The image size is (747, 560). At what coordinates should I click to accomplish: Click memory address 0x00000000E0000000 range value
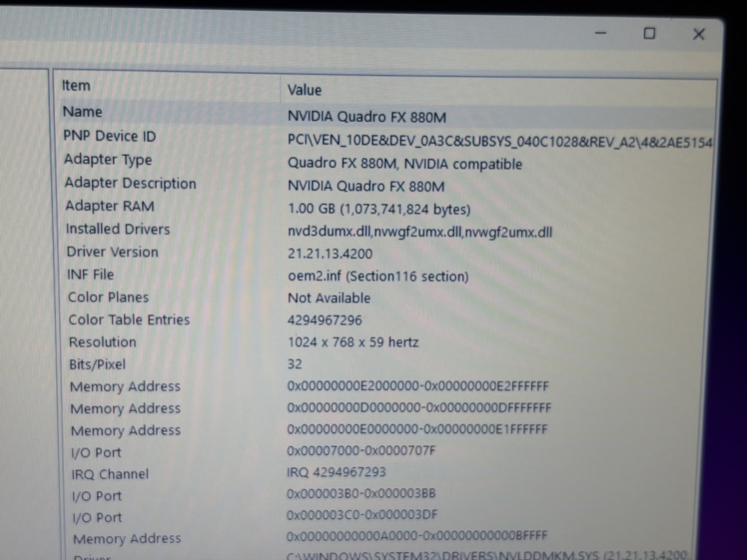pos(417,429)
